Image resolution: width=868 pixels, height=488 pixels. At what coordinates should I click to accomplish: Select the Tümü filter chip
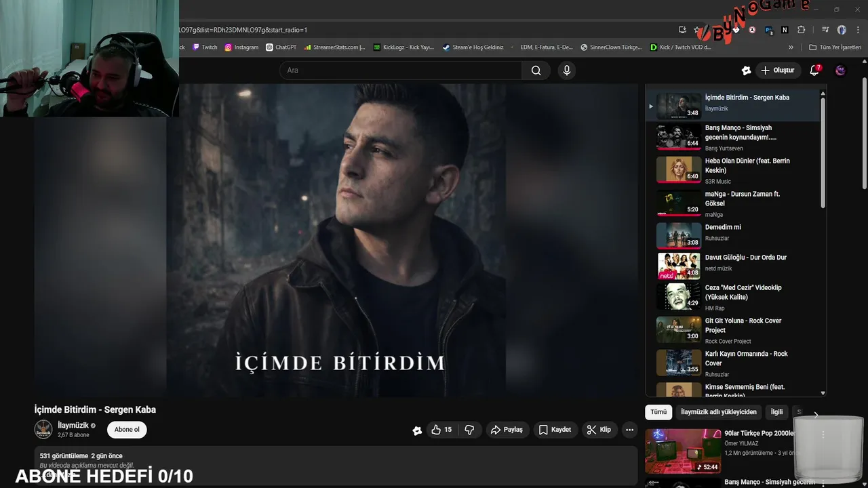coord(658,412)
